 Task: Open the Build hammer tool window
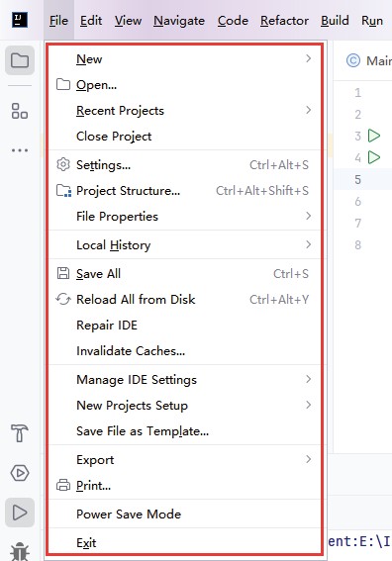pos(20,433)
